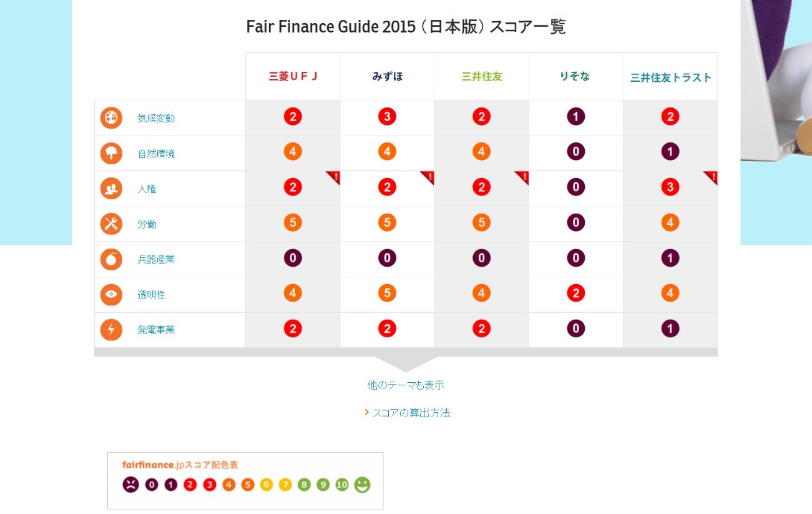Open the 他のテーマも表示 link
This screenshot has height=514, width=812.
[406, 385]
